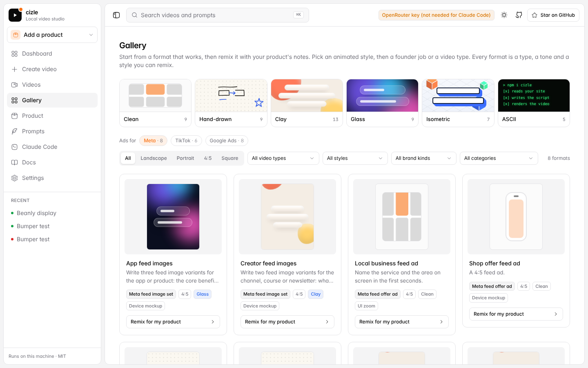The width and height of the screenshot is (588, 368).
Task: Open recent item Beanly display
Action: [x=52, y=213]
